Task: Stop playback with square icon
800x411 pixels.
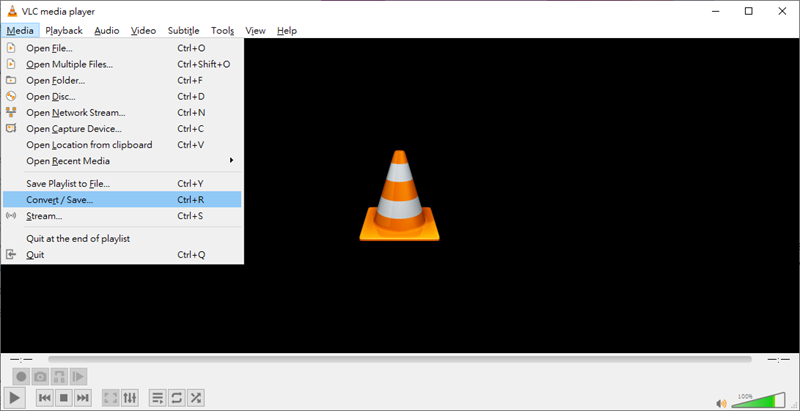Action: coord(64,397)
